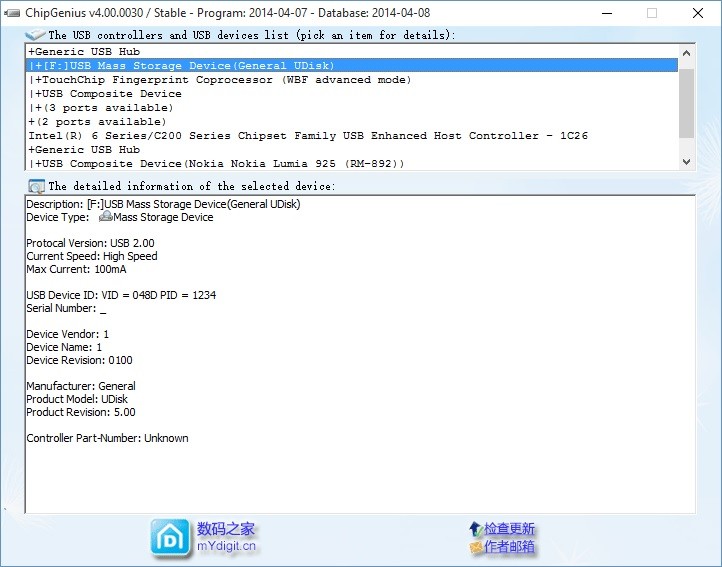This screenshot has width=722, height=567.
Task: Click the mYdigit house logo icon
Action: click(x=170, y=538)
